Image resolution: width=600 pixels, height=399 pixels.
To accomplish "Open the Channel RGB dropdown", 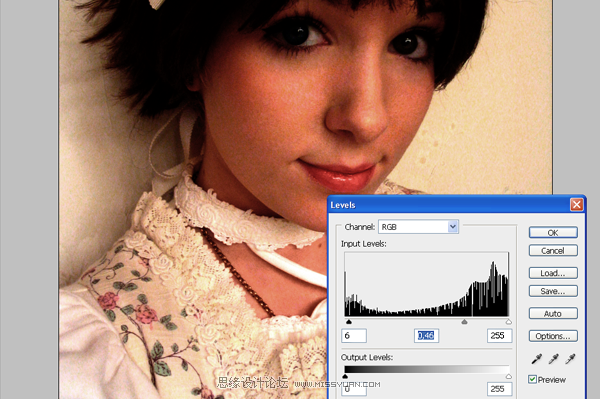I will (418, 227).
